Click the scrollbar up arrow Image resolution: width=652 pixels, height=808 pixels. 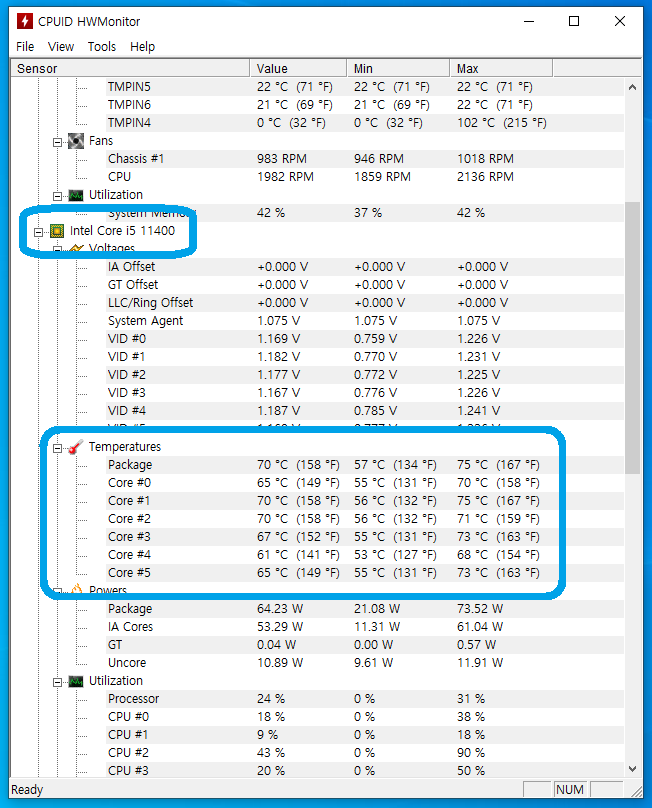point(632,87)
